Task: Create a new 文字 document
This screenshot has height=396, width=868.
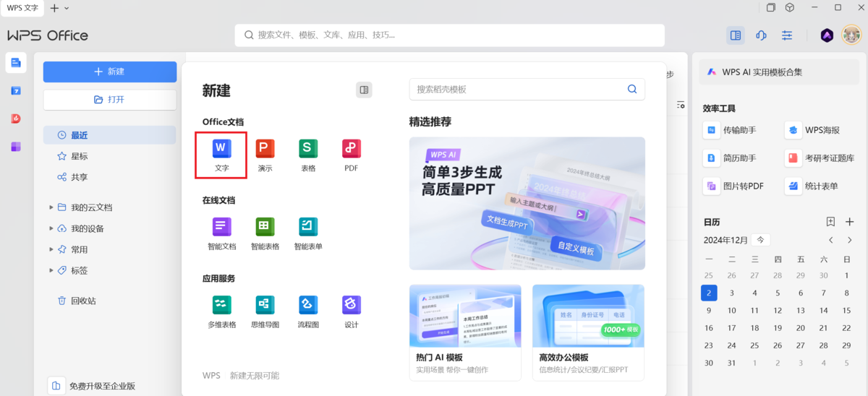Action: tap(221, 155)
